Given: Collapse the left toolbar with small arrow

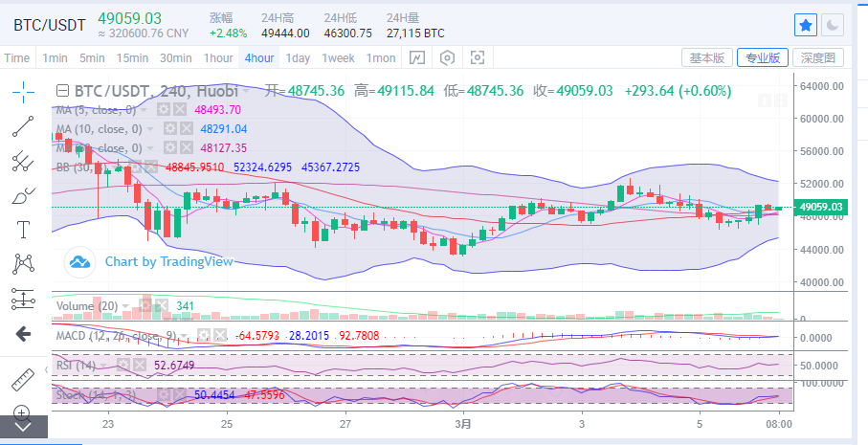Looking at the screenshot, I should tap(47, 369).
